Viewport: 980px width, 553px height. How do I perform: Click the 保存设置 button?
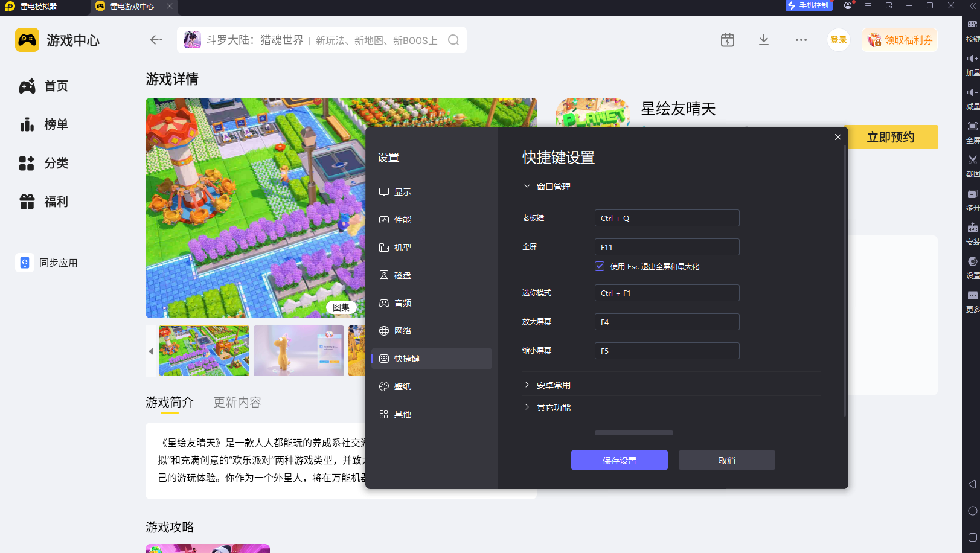point(619,459)
